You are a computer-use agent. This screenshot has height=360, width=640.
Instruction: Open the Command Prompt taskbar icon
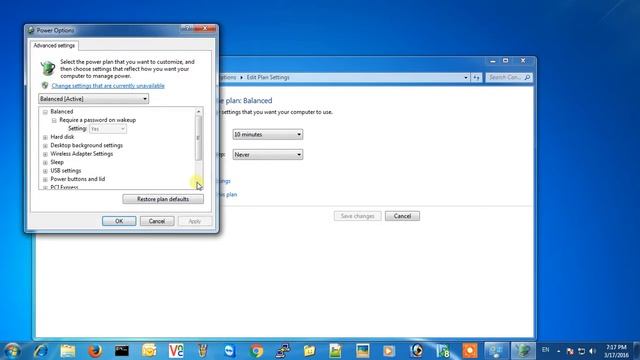coord(122,351)
